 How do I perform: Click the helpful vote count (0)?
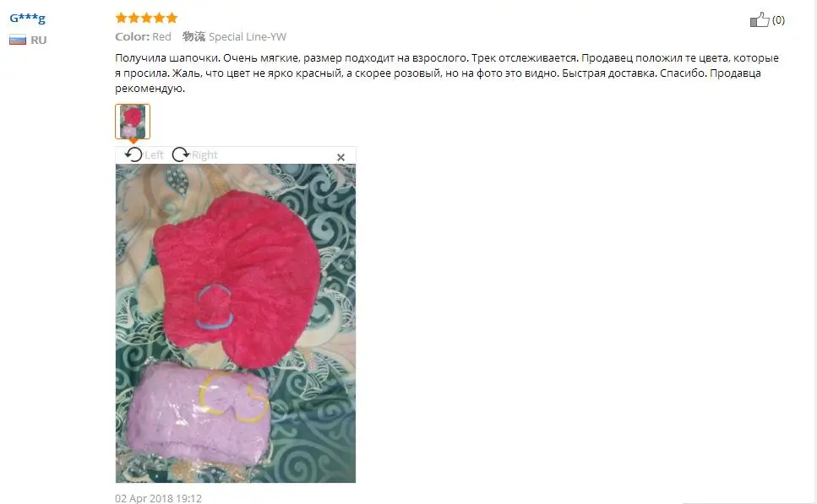click(x=778, y=19)
